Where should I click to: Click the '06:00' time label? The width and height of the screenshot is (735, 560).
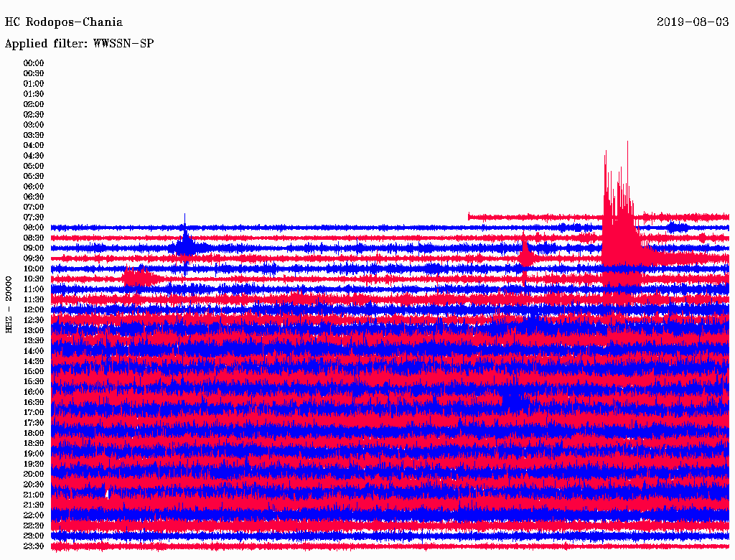[x=34, y=186]
